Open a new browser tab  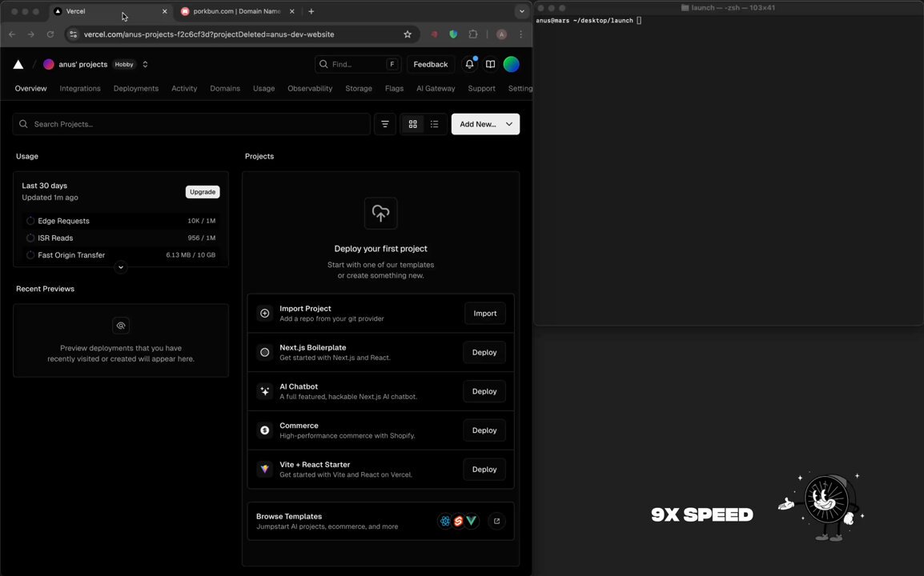coord(311,11)
